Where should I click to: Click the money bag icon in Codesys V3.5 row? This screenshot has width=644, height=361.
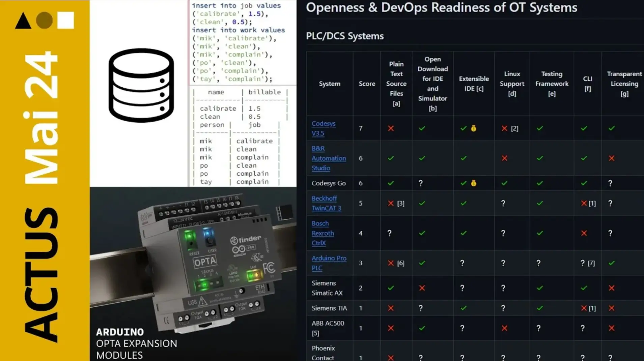474,128
